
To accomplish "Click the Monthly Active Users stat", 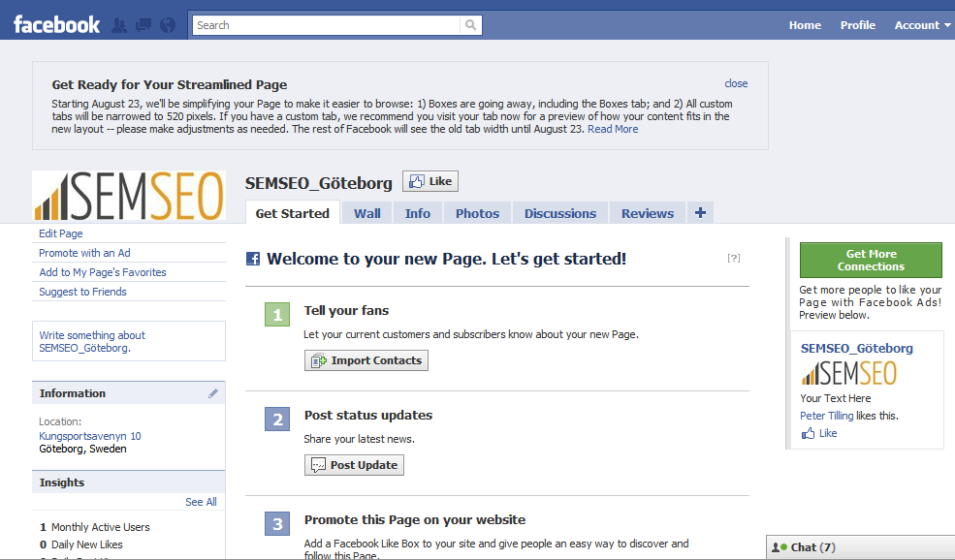I will tap(95, 527).
